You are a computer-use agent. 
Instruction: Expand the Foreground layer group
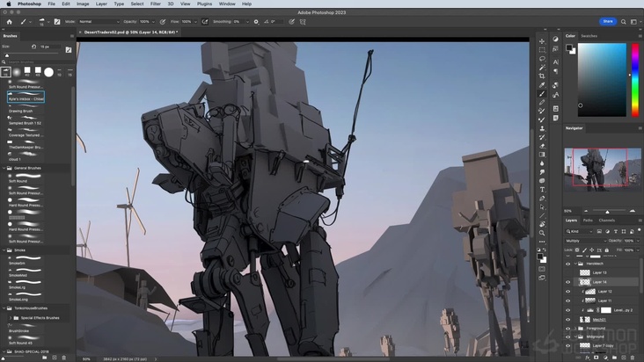pyautogui.click(x=575, y=329)
